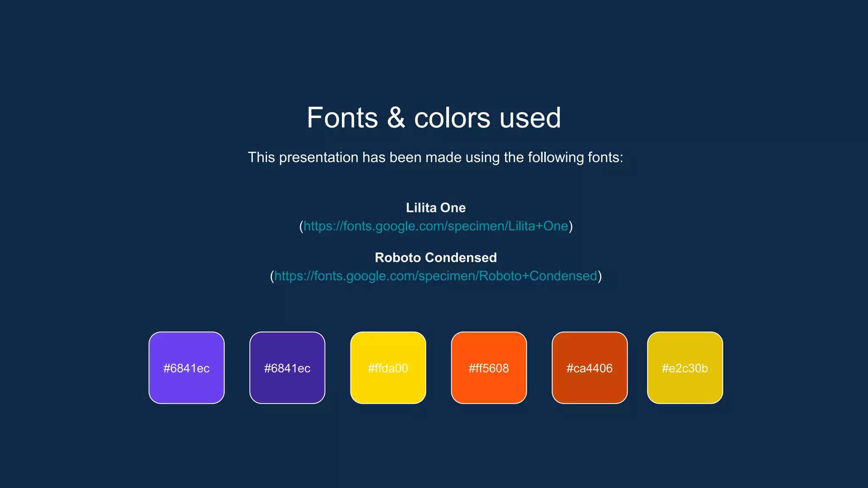Click opening parenthesis before the Lilita link

[x=301, y=226]
